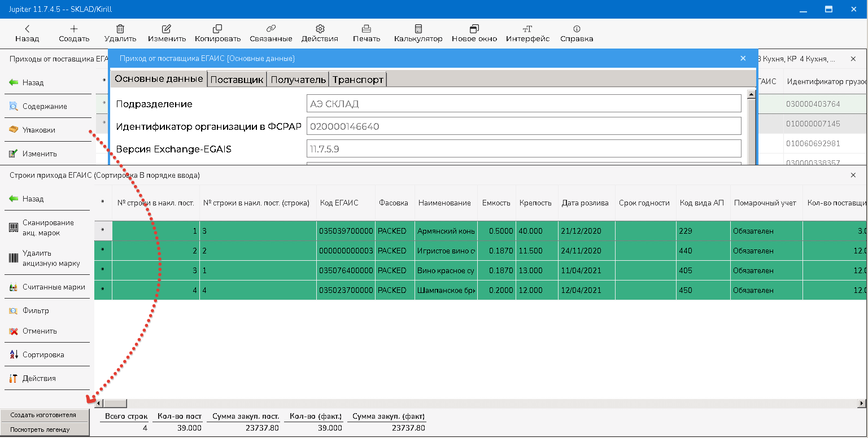Screen dimensions: 868x438
Task: Click the Срок годности column header
Action: point(645,203)
